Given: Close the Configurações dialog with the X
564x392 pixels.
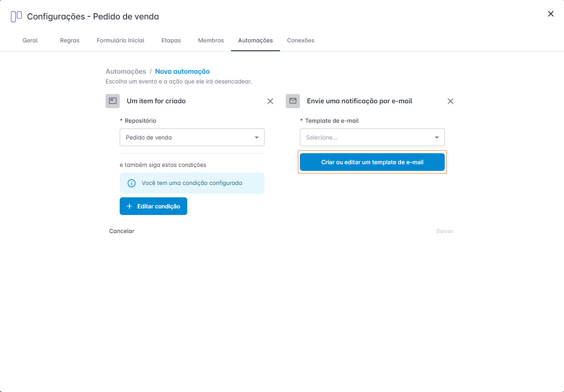Looking at the screenshot, I should tap(551, 14).
